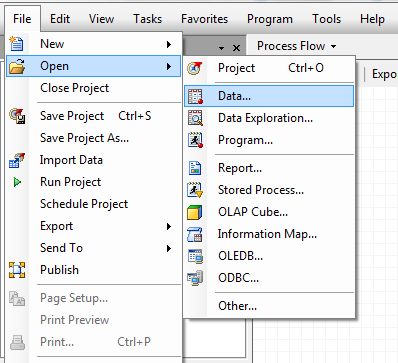Click the New document icon
This screenshot has width=398, height=363.
(16, 44)
